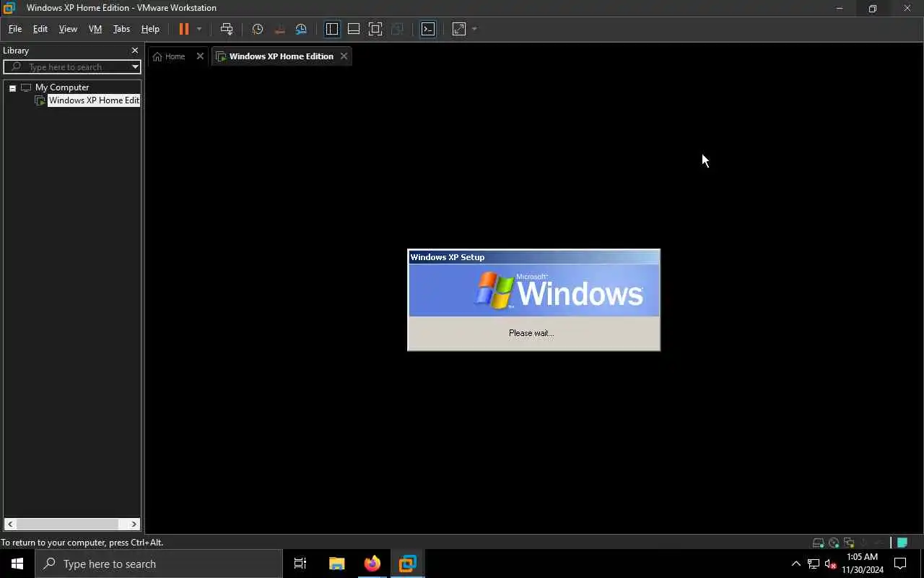Select My Computer in the library

coord(62,87)
